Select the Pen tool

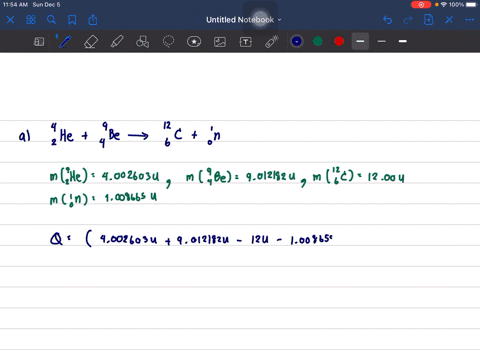(65, 42)
